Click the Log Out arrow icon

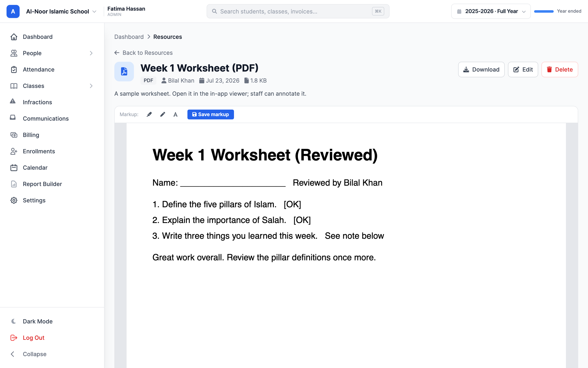pyautogui.click(x=14, y=338)
